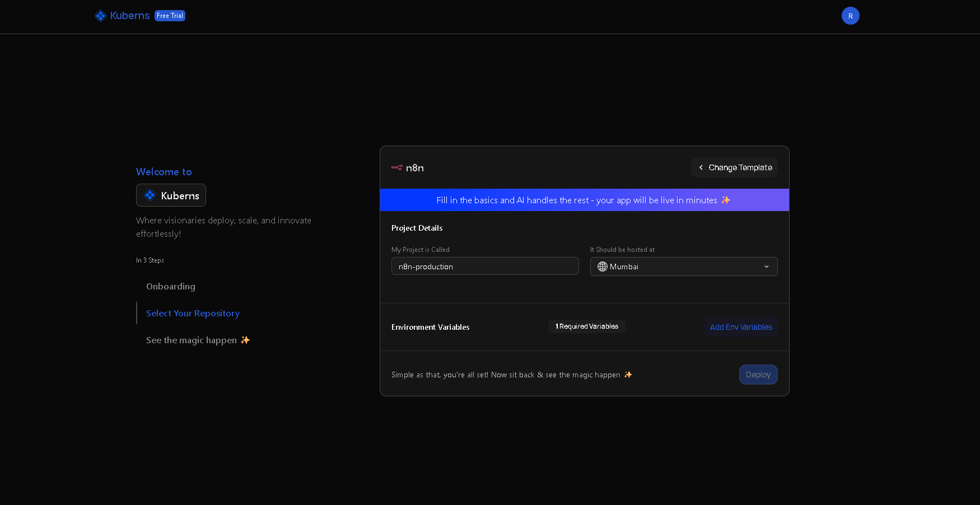Open the dropdown chevron next to Mumbai

[766, 266]
